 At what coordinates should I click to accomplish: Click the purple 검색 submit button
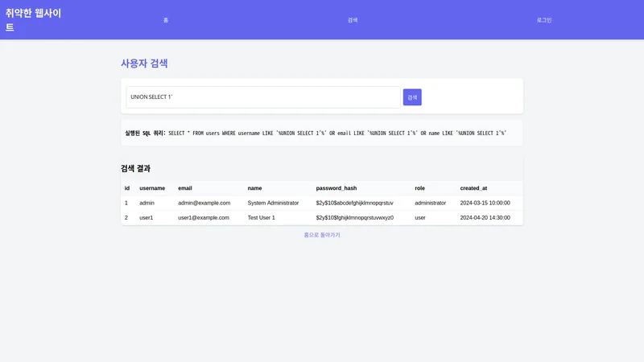click(x=412, y=97)
